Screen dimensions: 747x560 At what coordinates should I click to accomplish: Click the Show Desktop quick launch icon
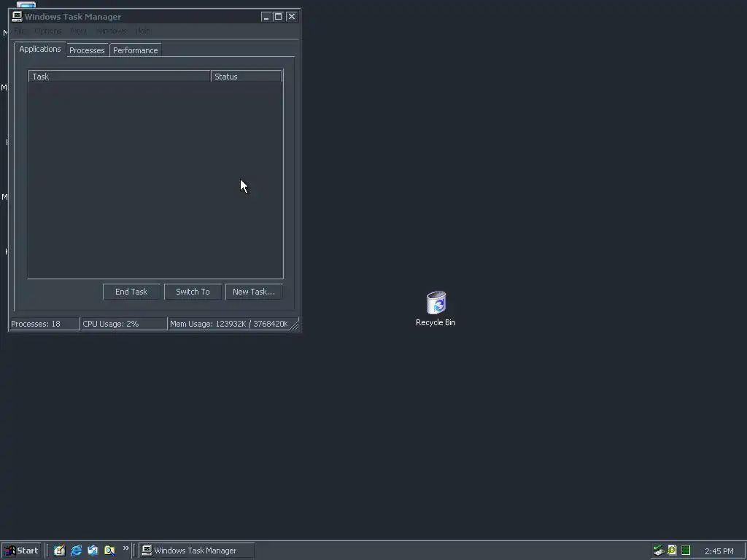pyautogui.click(x=59, y=551)
